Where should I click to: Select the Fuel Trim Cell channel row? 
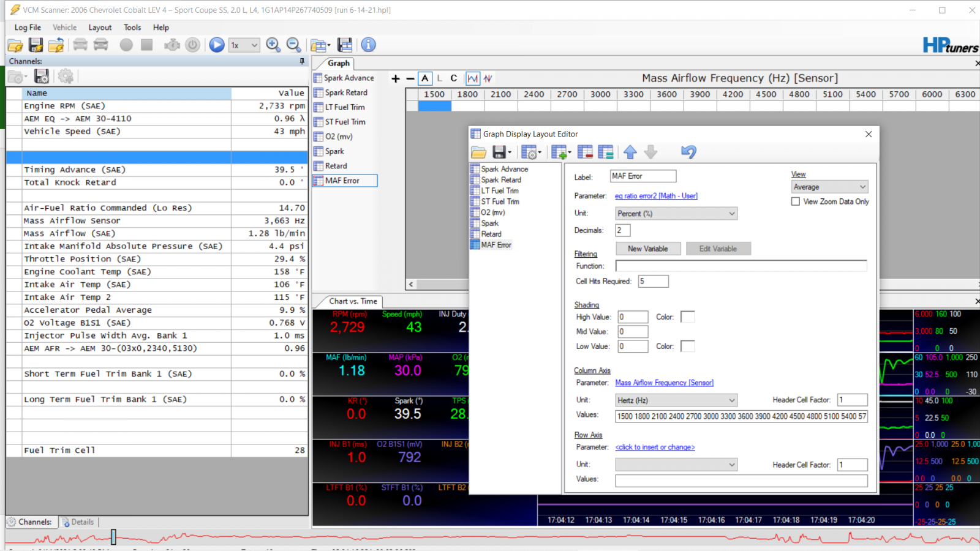point(157,450)
